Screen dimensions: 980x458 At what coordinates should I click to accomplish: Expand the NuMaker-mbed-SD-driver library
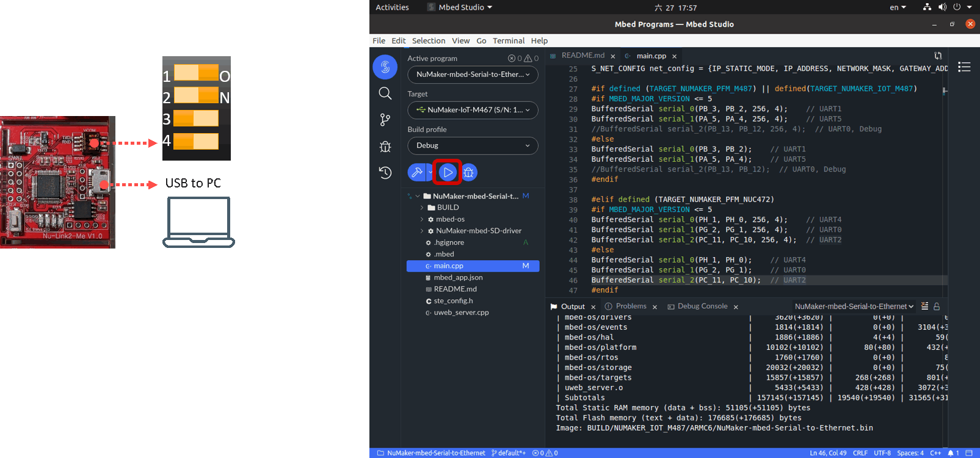tap(422, 231)
